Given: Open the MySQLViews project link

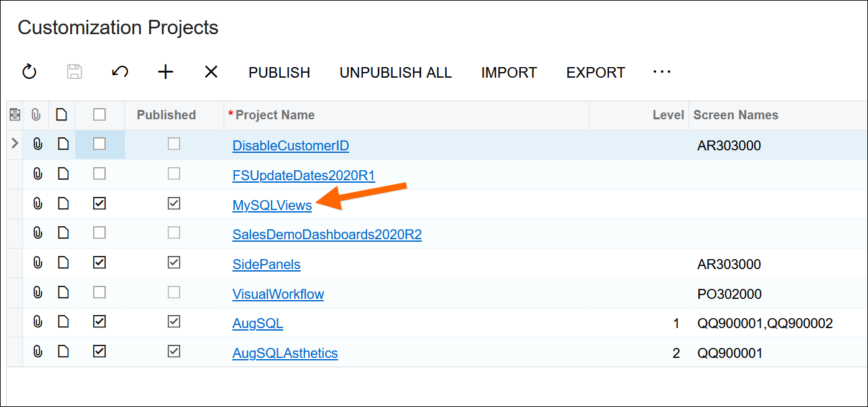Looking at the screenshot, I should click(272, 205).
